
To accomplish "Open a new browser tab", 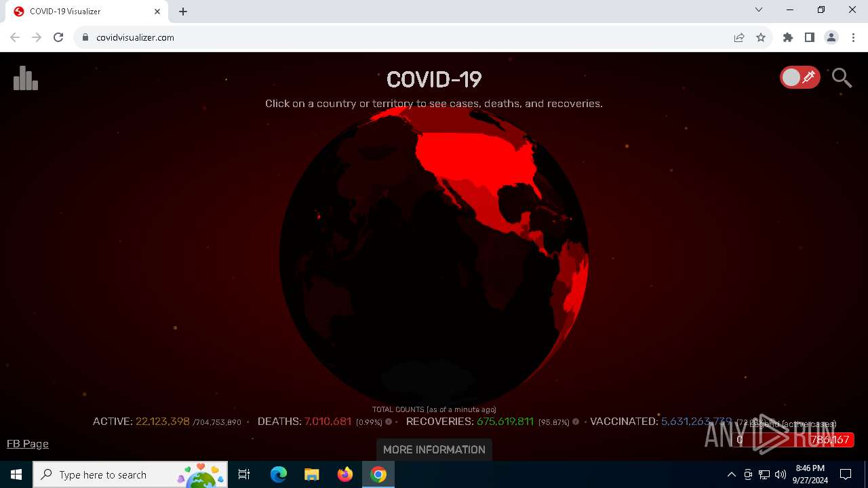I will coord(183,12).
